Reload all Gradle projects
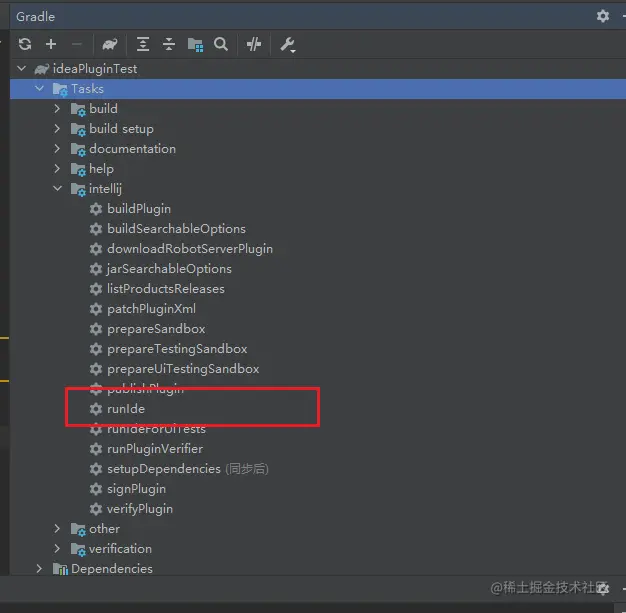This screenshot has height=613, width=626. tap(25, 44)
